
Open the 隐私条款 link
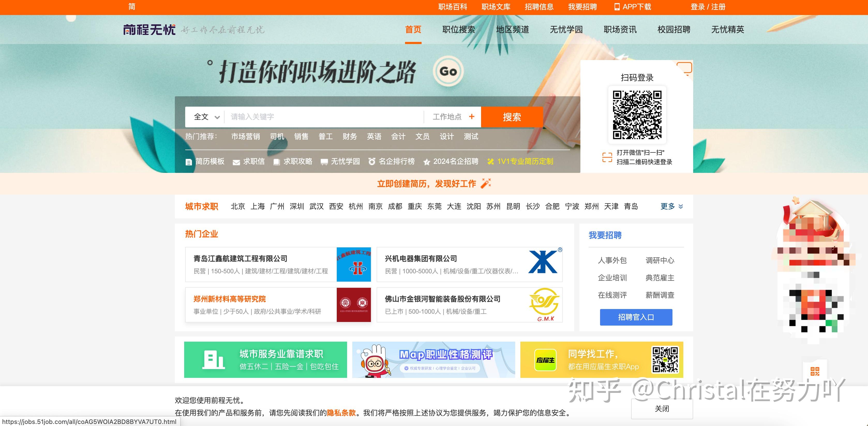(341, 413)
